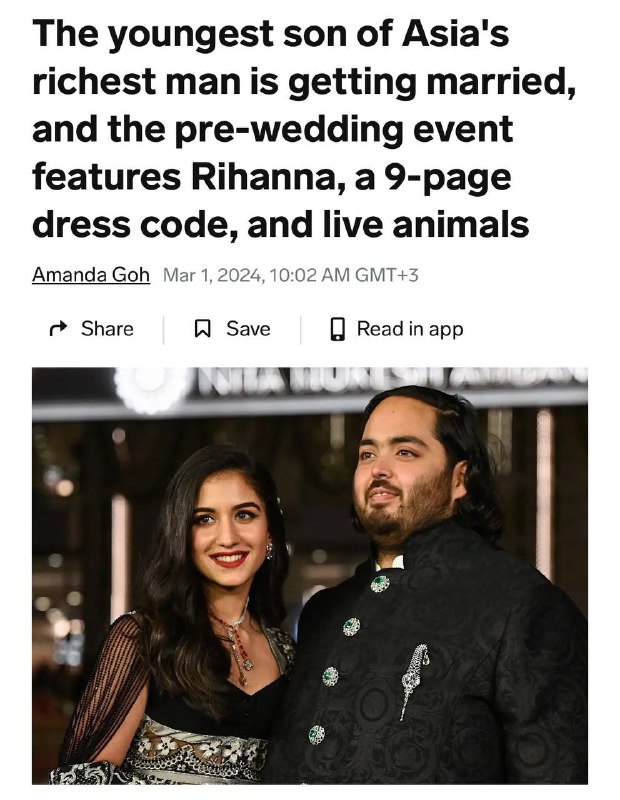Click the top emerald button on the jacket
The width and height of the screenshot is (620, 800).
pos(380,584)
